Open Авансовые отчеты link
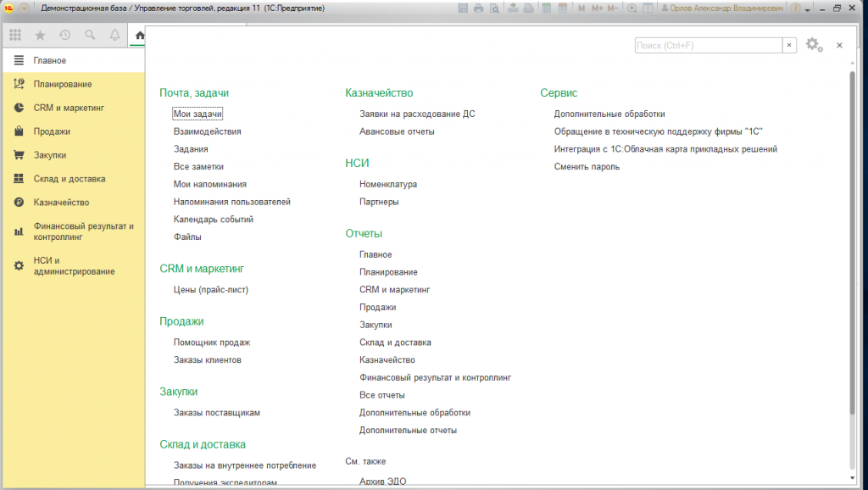 397,131
